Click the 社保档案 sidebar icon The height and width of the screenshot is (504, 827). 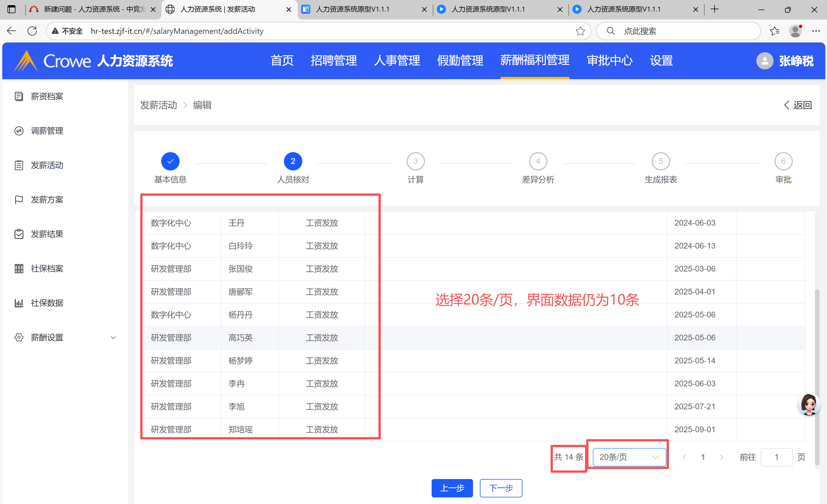(x=19, y=269)
